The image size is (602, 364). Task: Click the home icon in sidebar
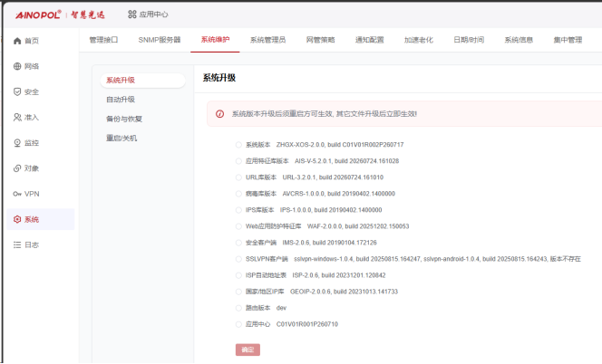coord(17,41)
